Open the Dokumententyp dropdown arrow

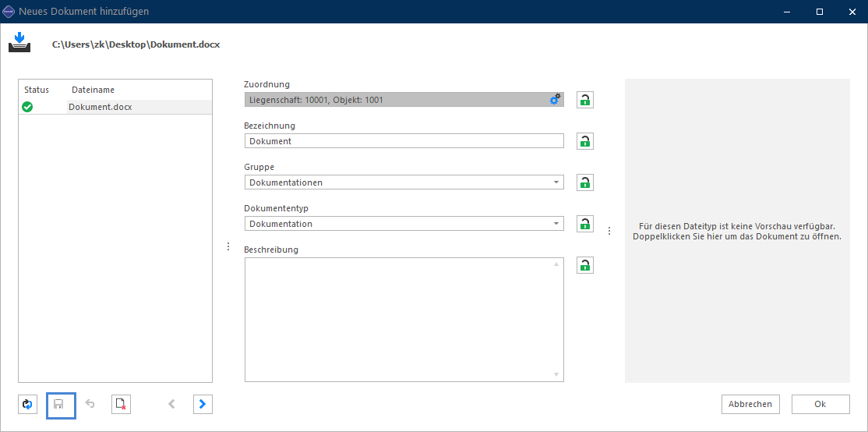pyautogui.click(x=556, y=224)
